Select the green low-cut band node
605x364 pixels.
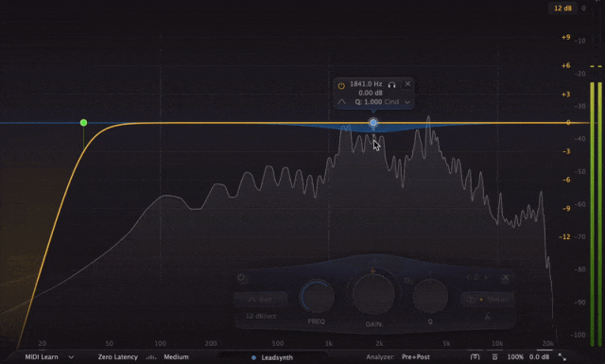(x=84, y=123)
